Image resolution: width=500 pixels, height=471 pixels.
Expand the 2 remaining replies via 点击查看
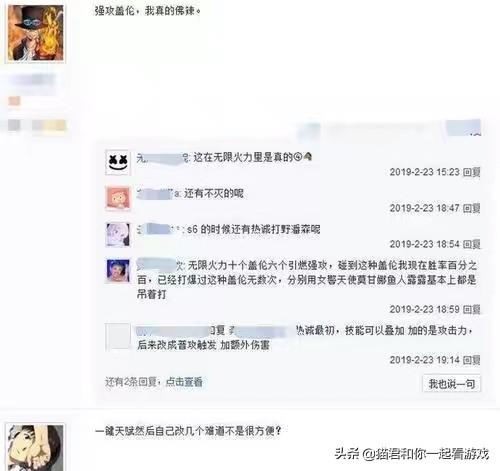[184, 382]
